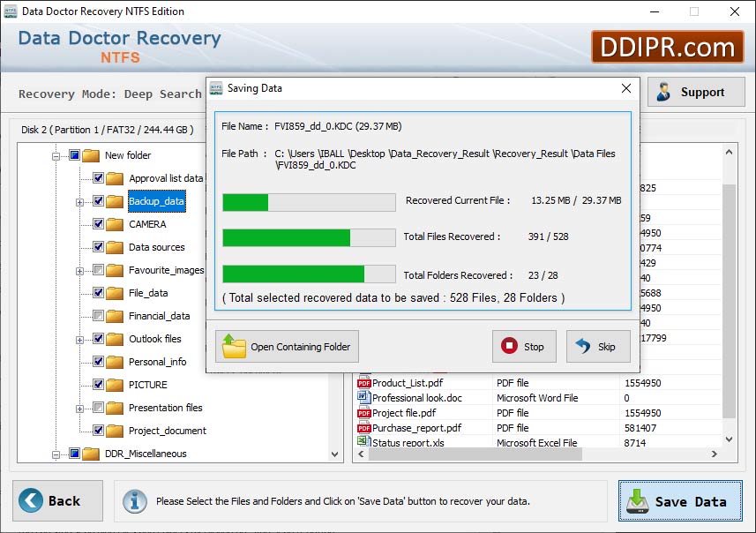
Task: Expand the Outlook files tree node
Action: pos(79,340)
